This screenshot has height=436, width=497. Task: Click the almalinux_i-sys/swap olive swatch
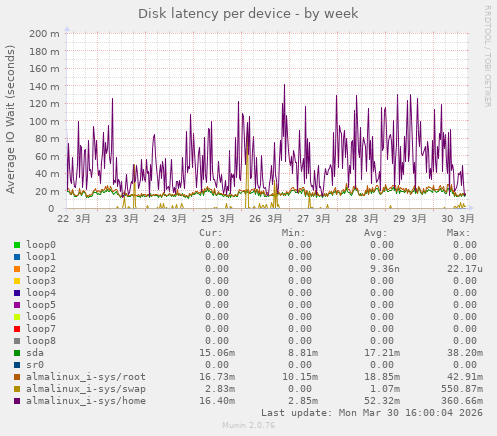point(17,389)
